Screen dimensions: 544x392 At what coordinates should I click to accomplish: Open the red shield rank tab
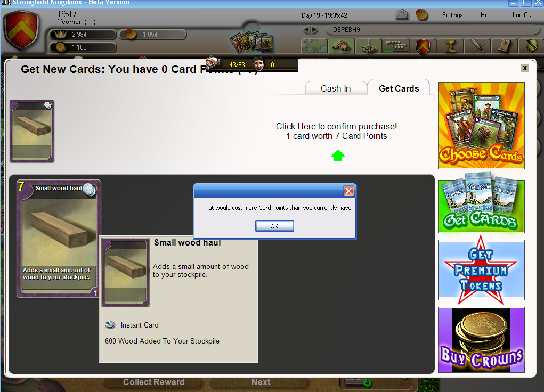click(423, 46)
